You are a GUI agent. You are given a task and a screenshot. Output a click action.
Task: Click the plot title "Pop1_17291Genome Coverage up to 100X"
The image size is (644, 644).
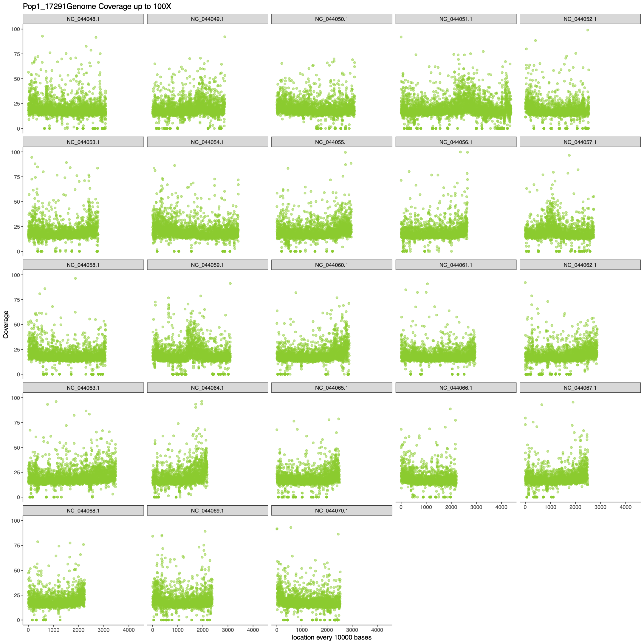point(97,6)
